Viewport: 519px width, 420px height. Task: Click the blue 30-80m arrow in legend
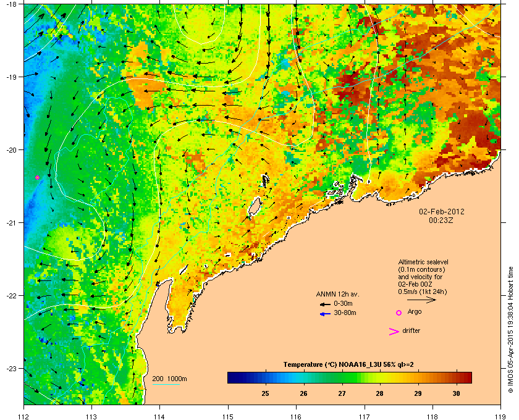326,314
